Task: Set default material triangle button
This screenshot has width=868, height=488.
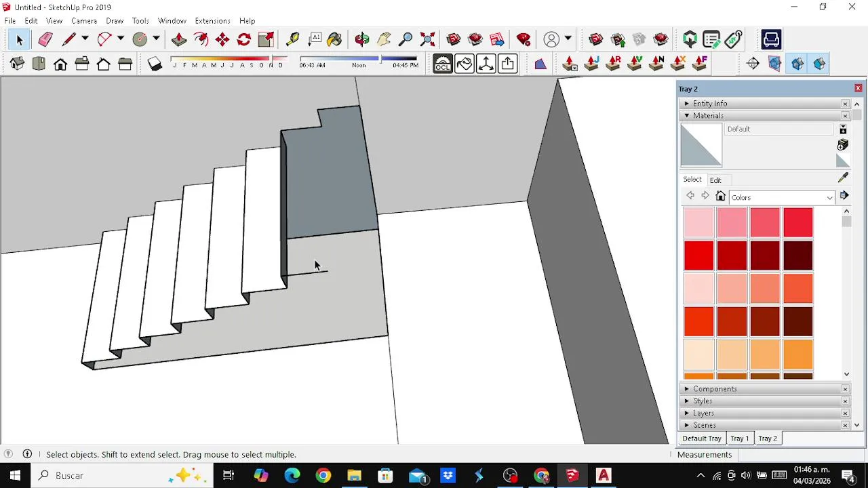Action: [843, 161]
